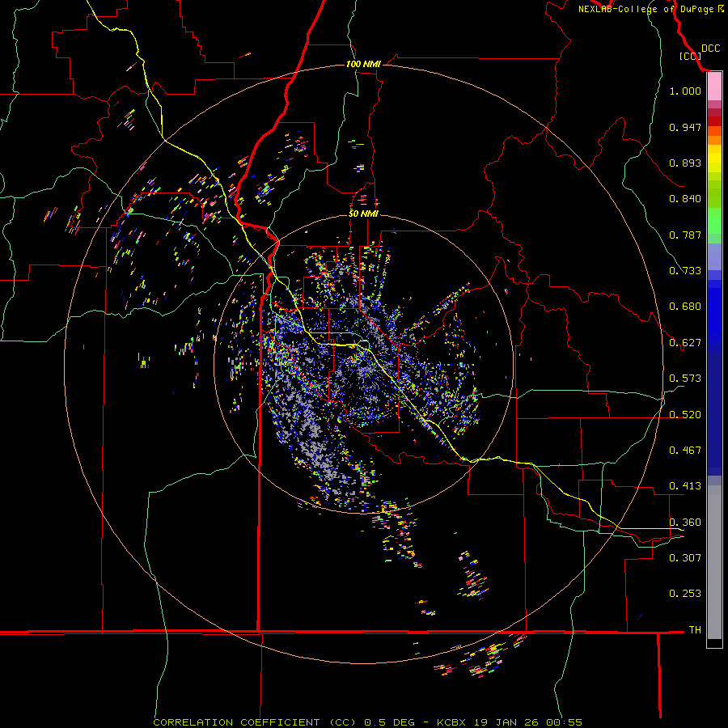Click the 0.360 color scale value
The height and width of the screenshot is (728, 728).
[685, 523]
